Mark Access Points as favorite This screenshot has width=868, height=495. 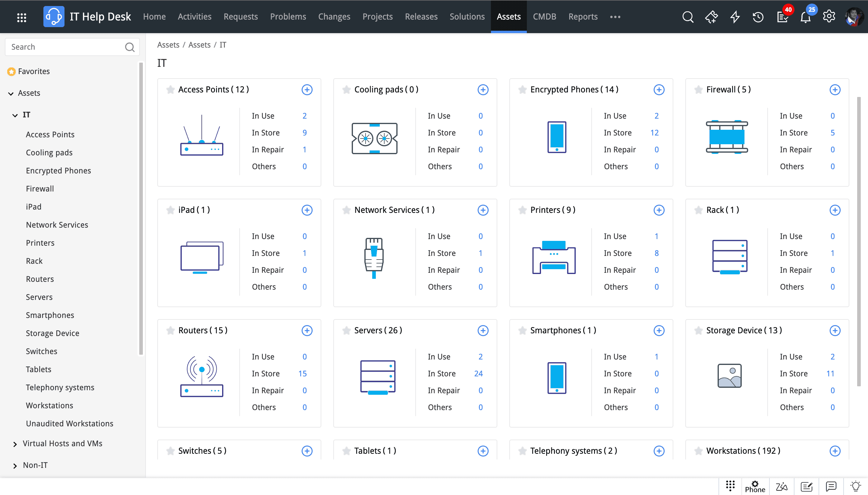click(x=170, y=90)
